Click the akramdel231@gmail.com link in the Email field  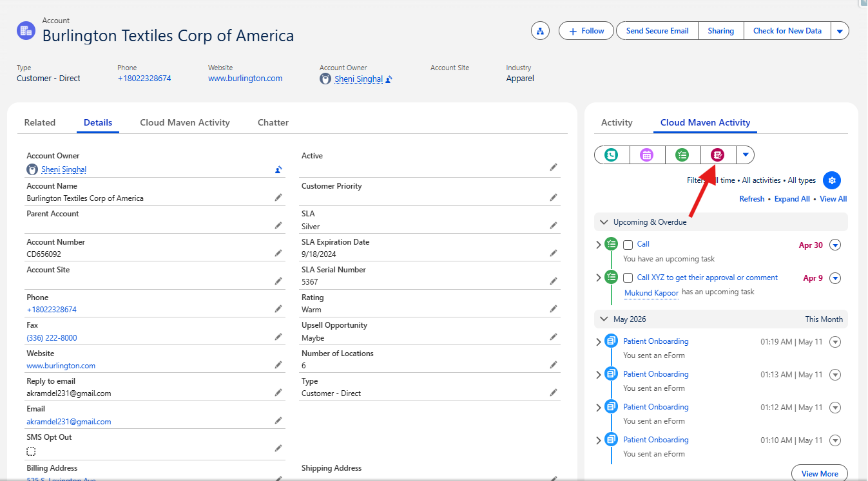pyautogui.click(x=69, y=422)
